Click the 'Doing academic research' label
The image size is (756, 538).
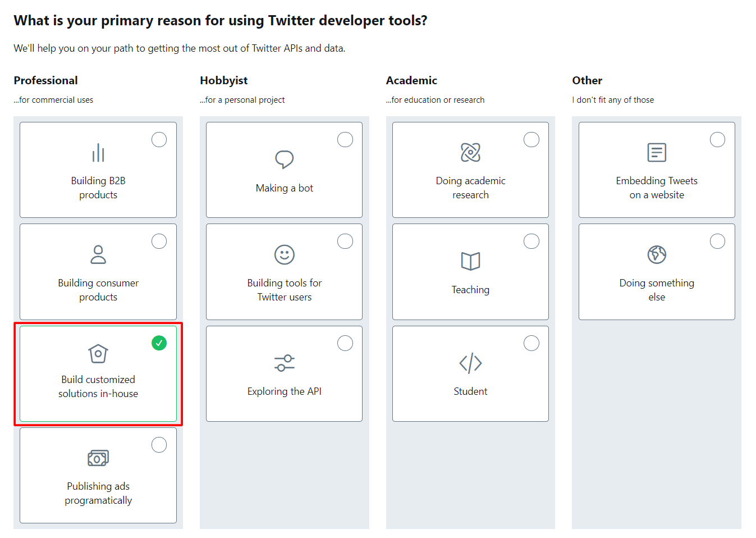470,188
